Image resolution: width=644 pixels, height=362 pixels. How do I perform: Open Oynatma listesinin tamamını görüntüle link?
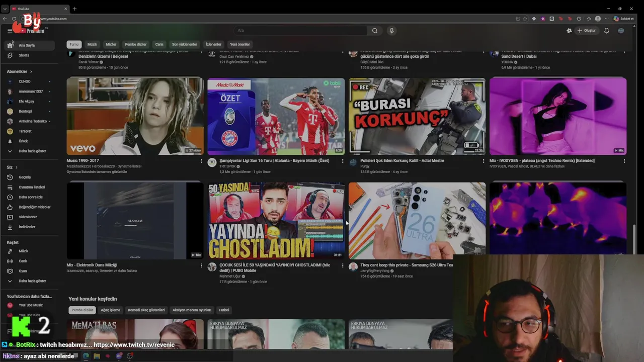97,172
